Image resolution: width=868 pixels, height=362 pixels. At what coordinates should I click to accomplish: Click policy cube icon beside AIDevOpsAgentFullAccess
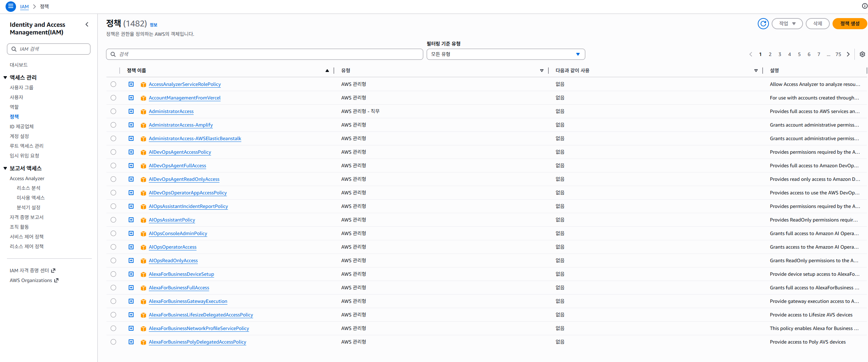(x=143, y=166)
